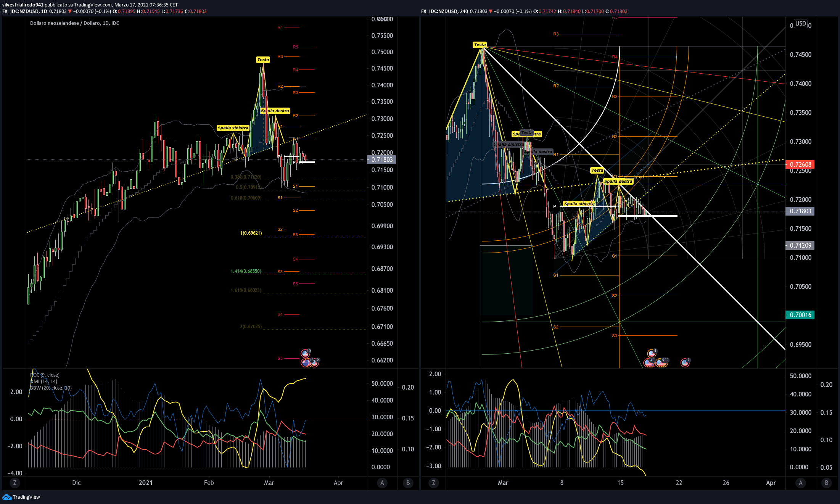The height and width of the screenshot is (504, 840).
Task: Open the USD currency selector
Action: [800, 24]
